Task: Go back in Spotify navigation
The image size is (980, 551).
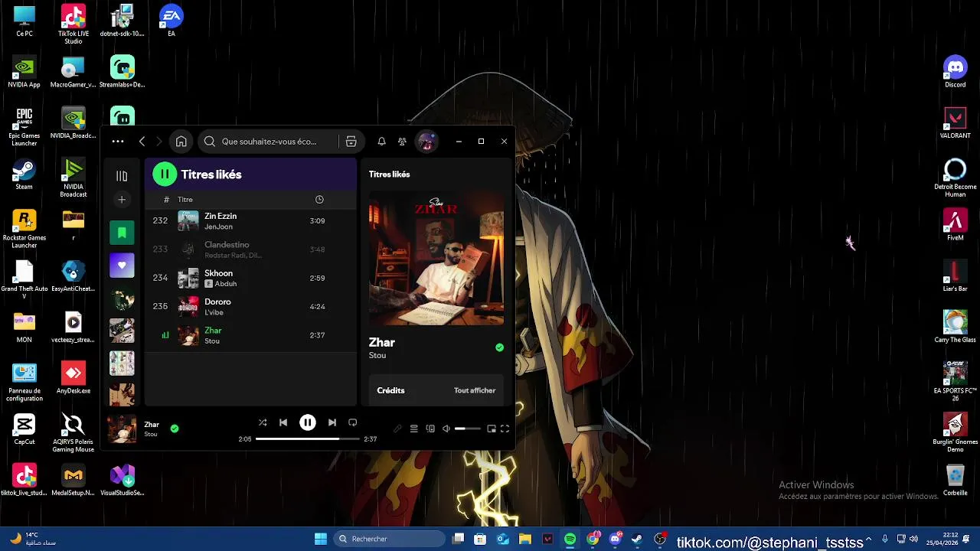Action: click(x=142, y=142)
